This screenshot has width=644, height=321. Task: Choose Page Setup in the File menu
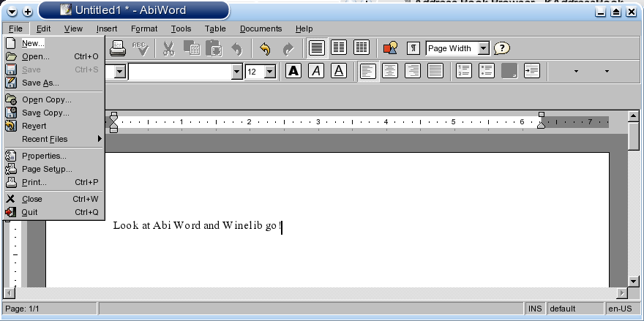click(x=47, y=169)
